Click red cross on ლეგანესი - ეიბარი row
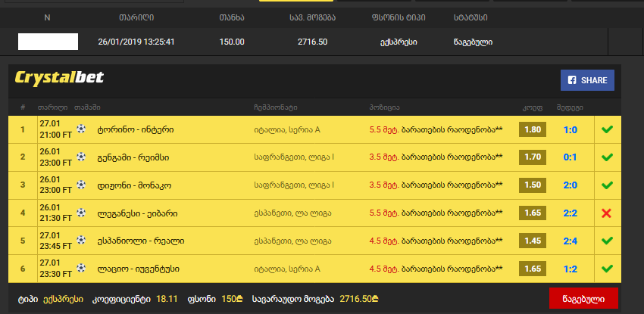The width and height of the screenshot is (644, 314). [x=606, y=213]
